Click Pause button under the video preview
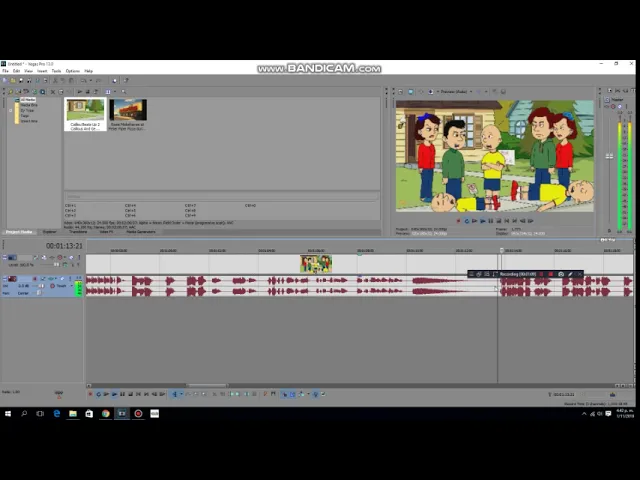Screen dimensions: 640x480 (491, 221)
